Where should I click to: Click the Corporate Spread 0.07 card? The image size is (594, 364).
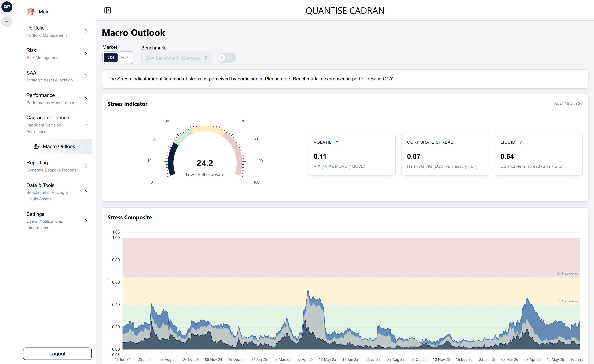pyautogui.click(x=445, y=155)
